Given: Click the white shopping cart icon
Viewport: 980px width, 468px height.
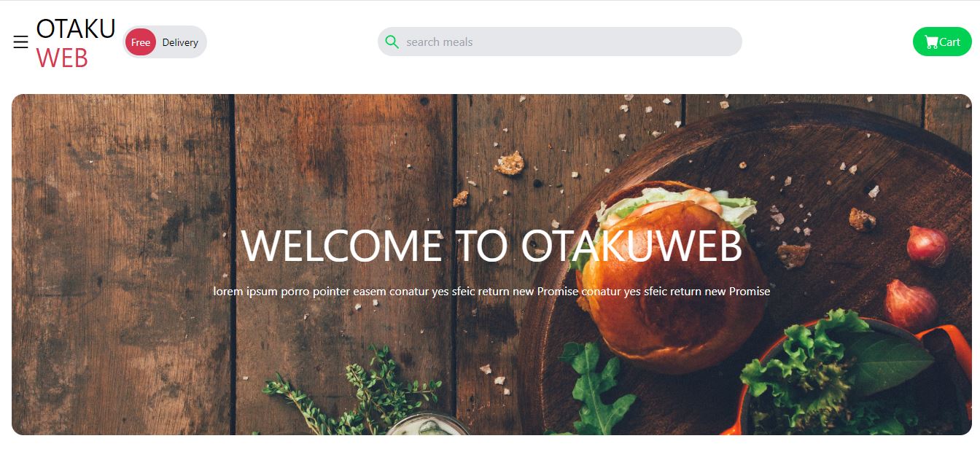Looking at the screenshot, I should click(931, 42).
